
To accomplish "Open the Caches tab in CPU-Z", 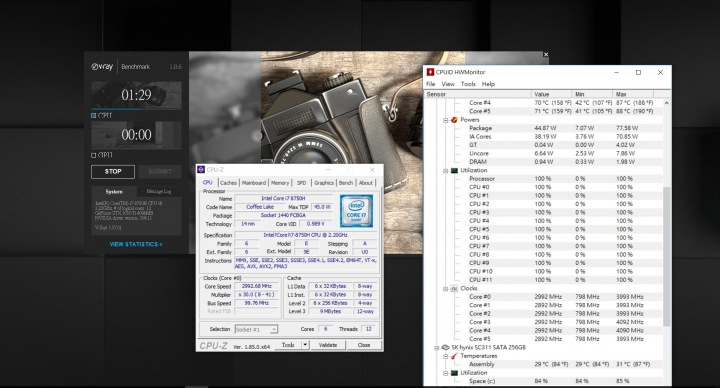I will pyautogui.click(x=228, y=183).
